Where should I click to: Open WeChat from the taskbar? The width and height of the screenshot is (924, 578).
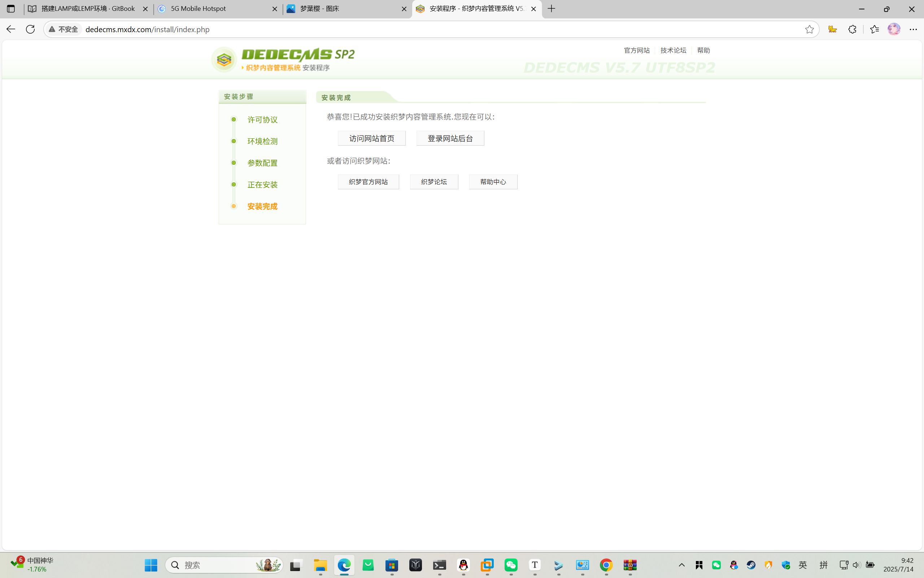click(x=511, y=565)
